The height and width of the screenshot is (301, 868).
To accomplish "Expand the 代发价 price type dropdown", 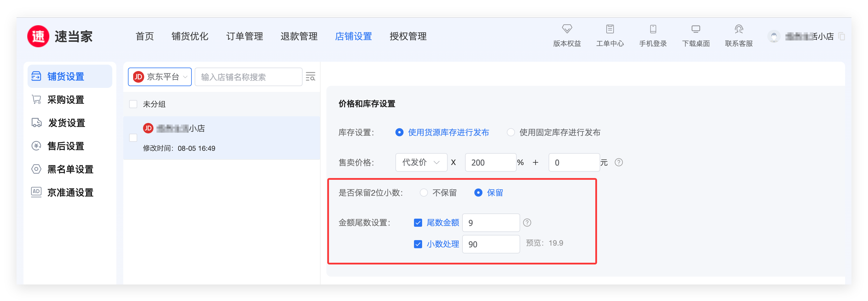I will point(421,163).
